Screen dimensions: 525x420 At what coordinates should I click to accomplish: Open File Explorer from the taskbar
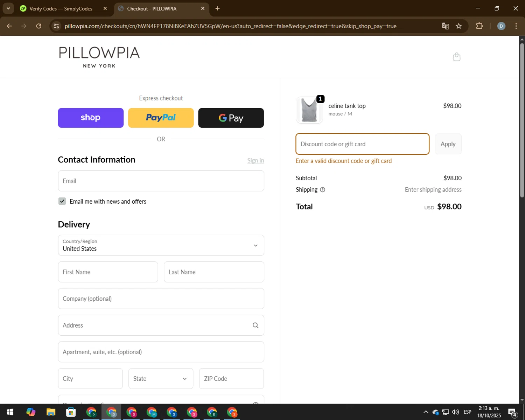click(51, 412)
